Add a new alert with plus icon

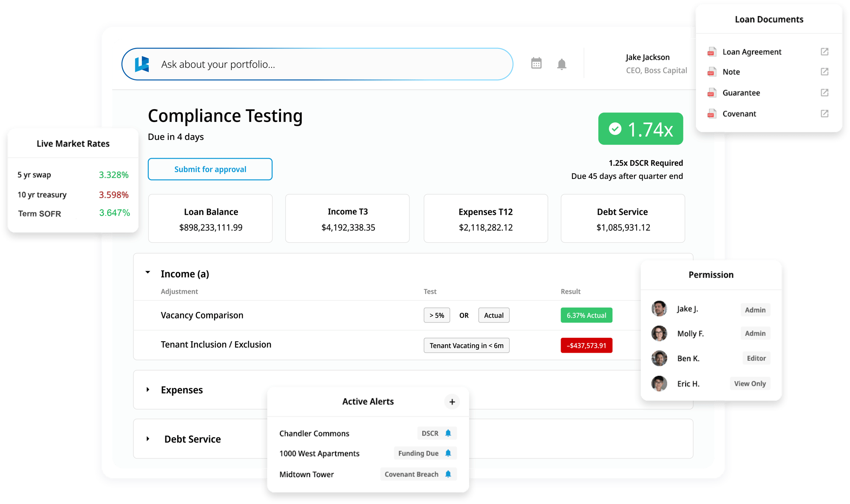coord(452,402)
